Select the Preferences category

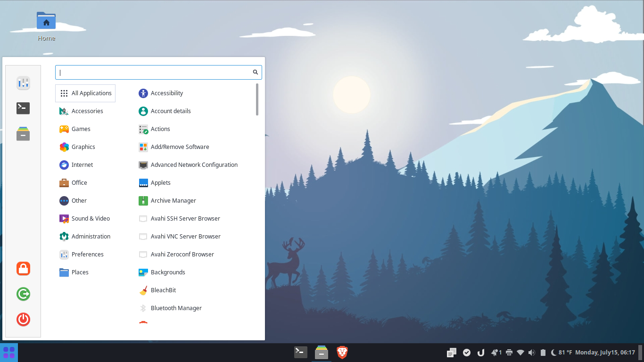(85, 255)
